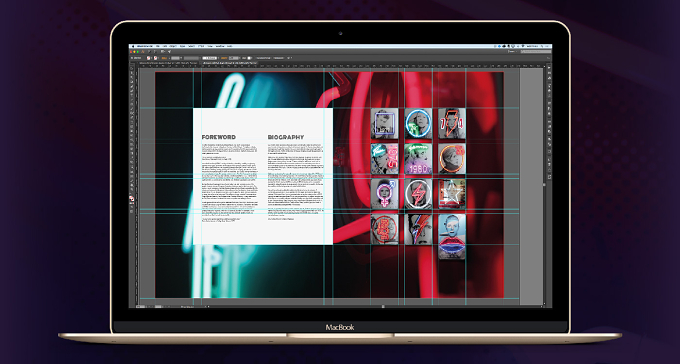
Task: Click the Creative Cloud menu bar icon
Action: point(504,46)
